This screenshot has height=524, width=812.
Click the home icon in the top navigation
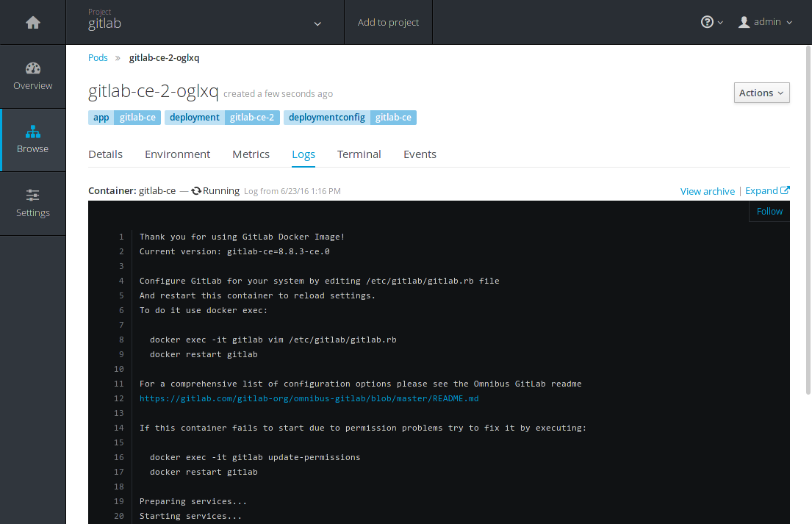tap(32, 21)
